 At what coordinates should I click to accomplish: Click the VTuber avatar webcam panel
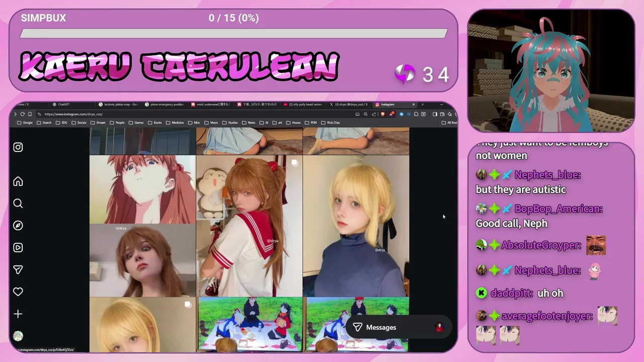551,71
